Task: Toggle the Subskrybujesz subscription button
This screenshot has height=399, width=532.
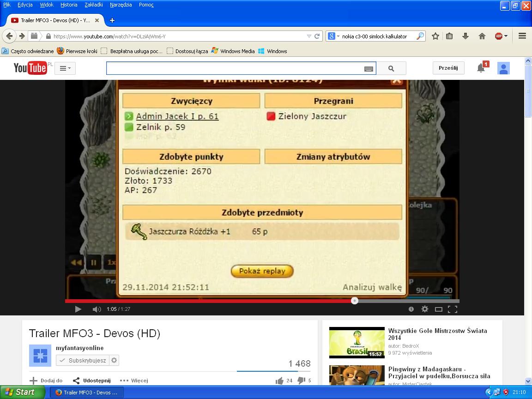Action: (x=82, y=360)
